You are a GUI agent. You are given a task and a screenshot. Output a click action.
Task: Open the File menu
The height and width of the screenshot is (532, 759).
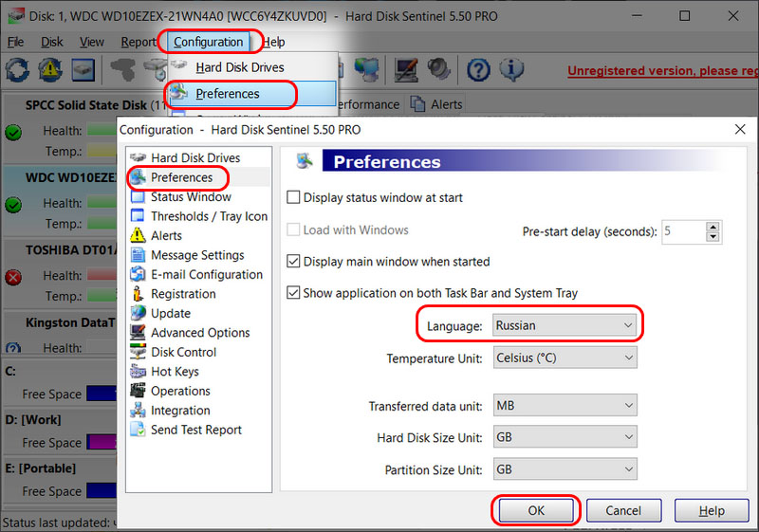(15, 42)
